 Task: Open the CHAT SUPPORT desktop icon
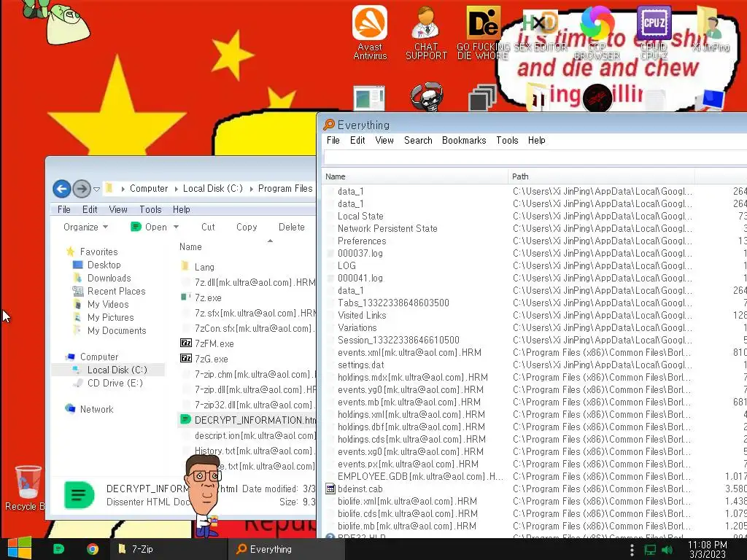tap(426, 33)
